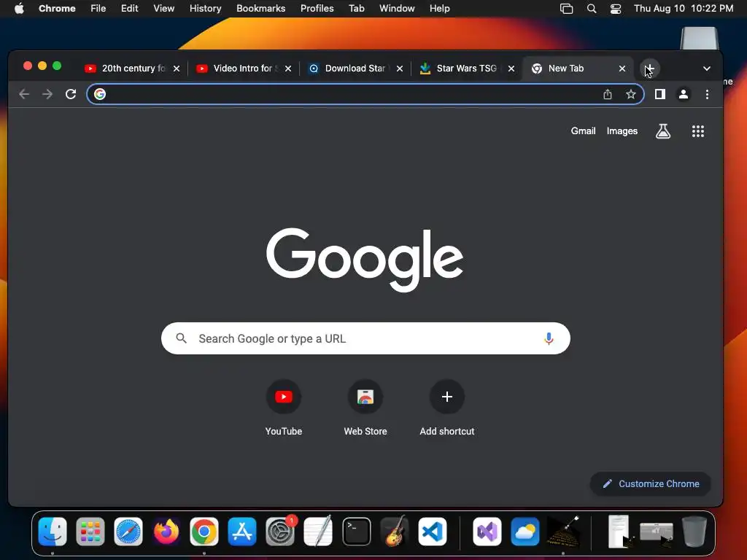Open macOS Control Center in menu bar
The image size is (747, 560).
coord(616,9)
